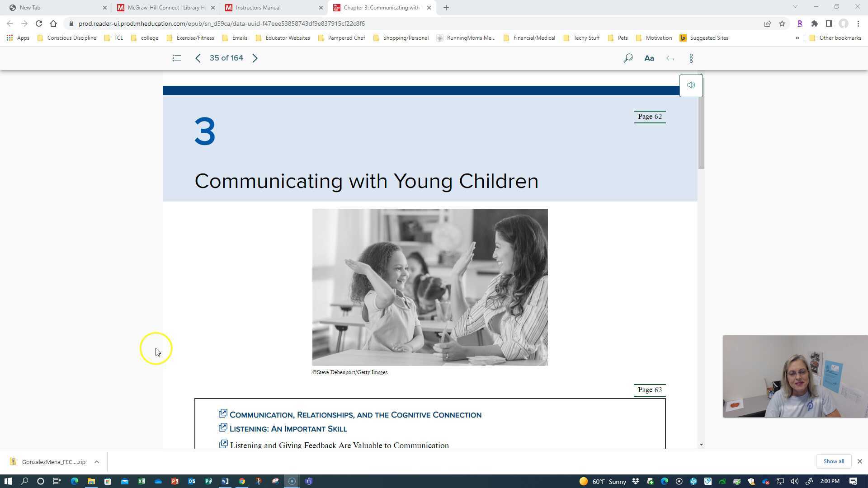Viewport: 868px width, 488px height.
Task: Click the Show all downloads button
Action: pos(833,461)
